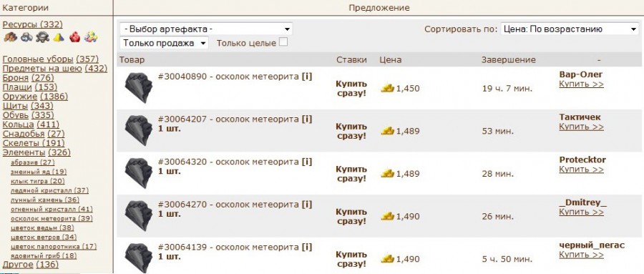Screen dimensions: 644x274
Task: Open seller profile Protecktor
Action: (x=582, y=160)
